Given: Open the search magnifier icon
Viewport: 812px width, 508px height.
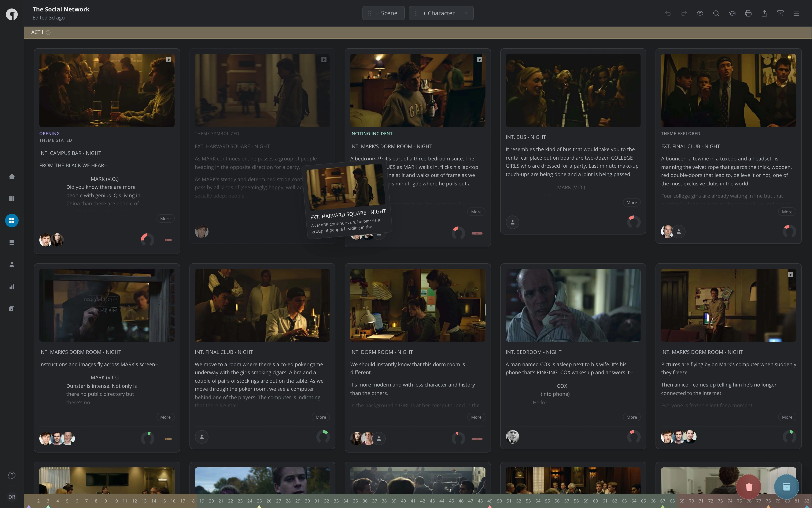Looking at the screenshot, I should coord(716,13).
